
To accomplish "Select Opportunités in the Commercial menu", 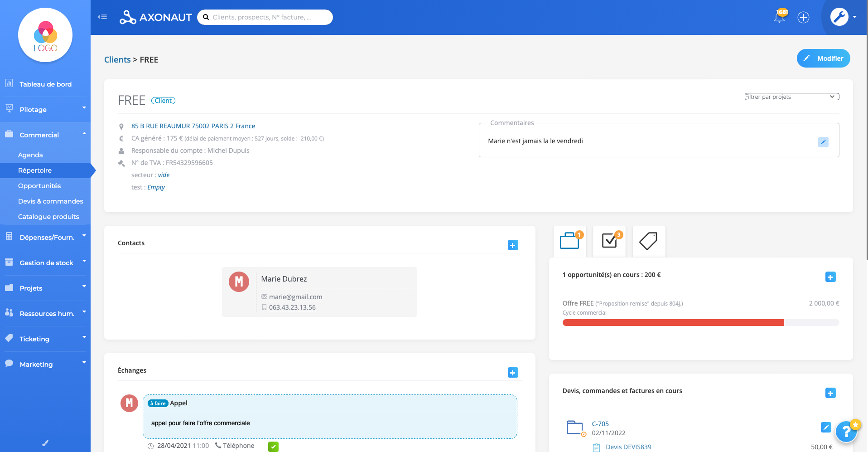I will 39,185.
